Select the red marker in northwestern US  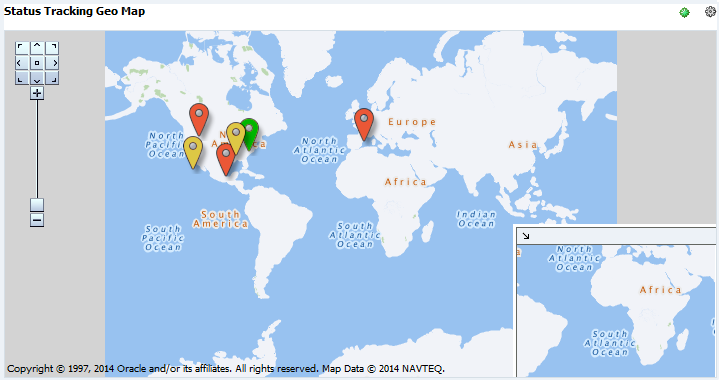pos(199,119)
